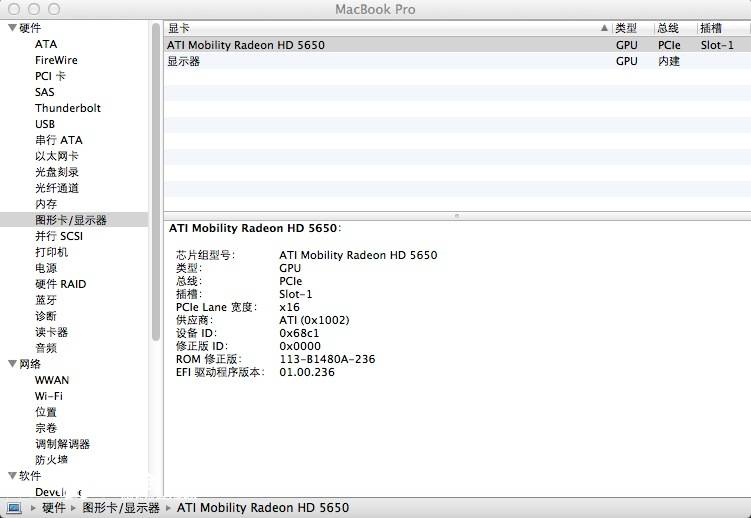Click 内建 bus cell in 显示器 row
This screenshot has height=518, width=751.
point(669,61)
